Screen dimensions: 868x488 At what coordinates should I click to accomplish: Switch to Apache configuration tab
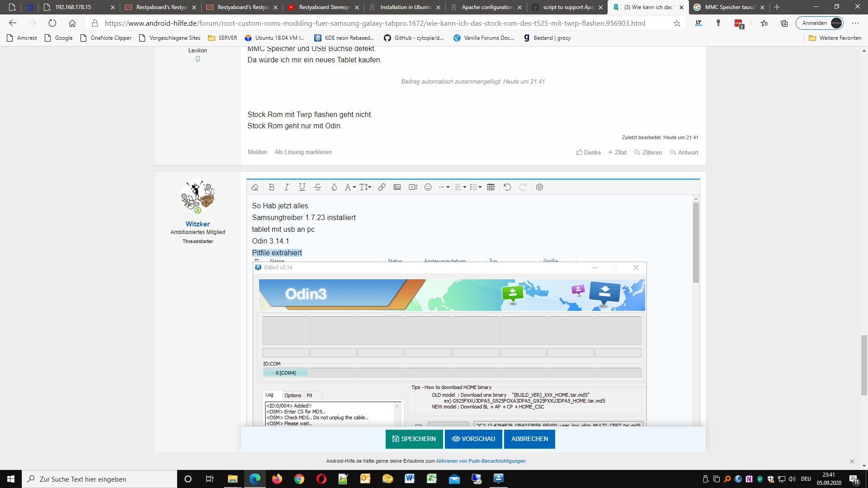(487, 7)
